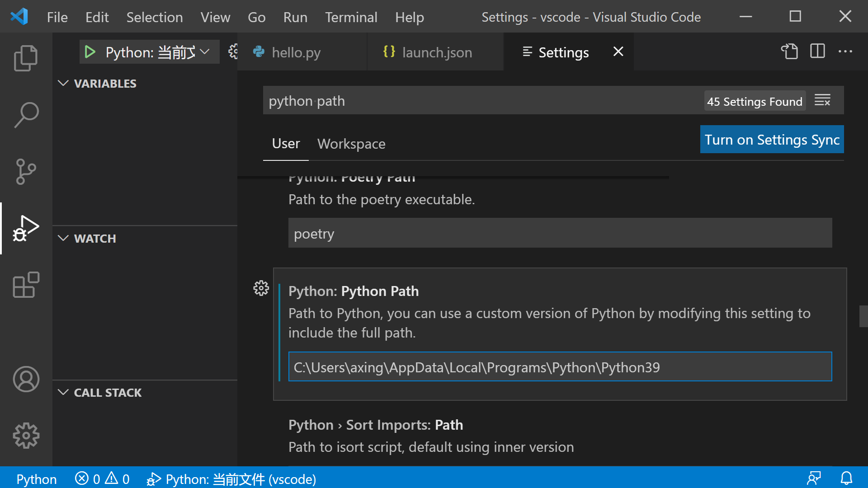868x488 pixels.
Task: Open gear menu for Python Path setting
Action: click(261, 288)
